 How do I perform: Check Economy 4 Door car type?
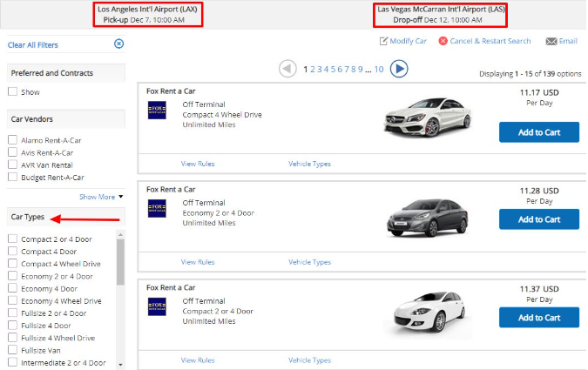(x=12, y=288)
